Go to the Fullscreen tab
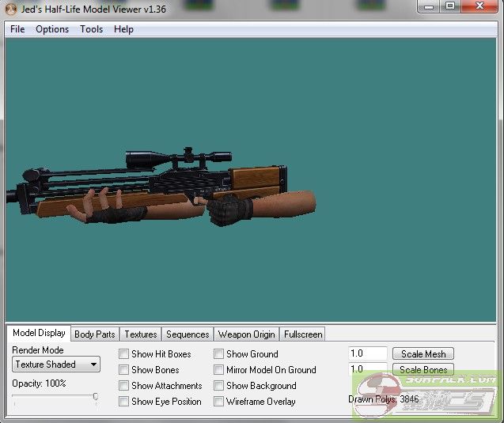The height and width of the screenshot is (423, 504). coord(303,334)
